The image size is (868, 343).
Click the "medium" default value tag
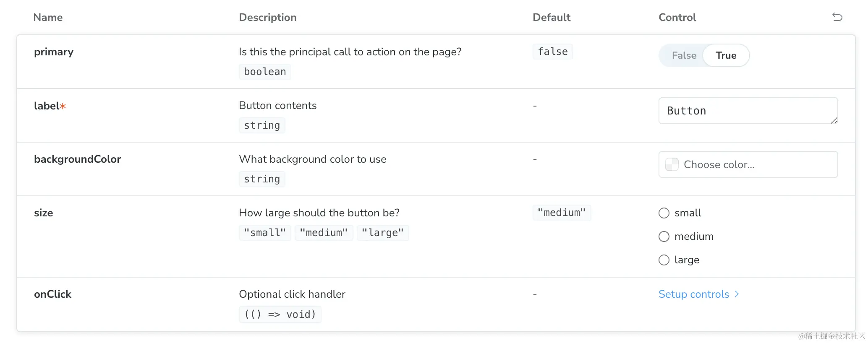click(x=561, y=213)
